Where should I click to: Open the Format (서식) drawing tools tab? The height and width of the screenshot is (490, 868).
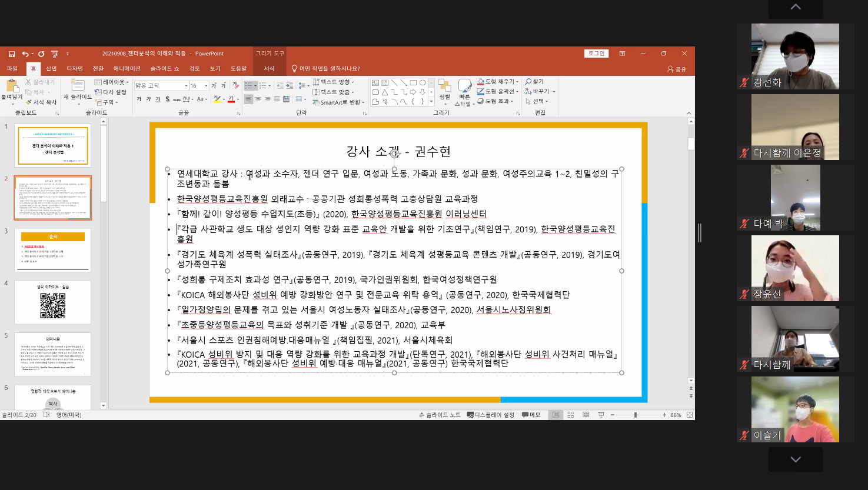point(270,69)
